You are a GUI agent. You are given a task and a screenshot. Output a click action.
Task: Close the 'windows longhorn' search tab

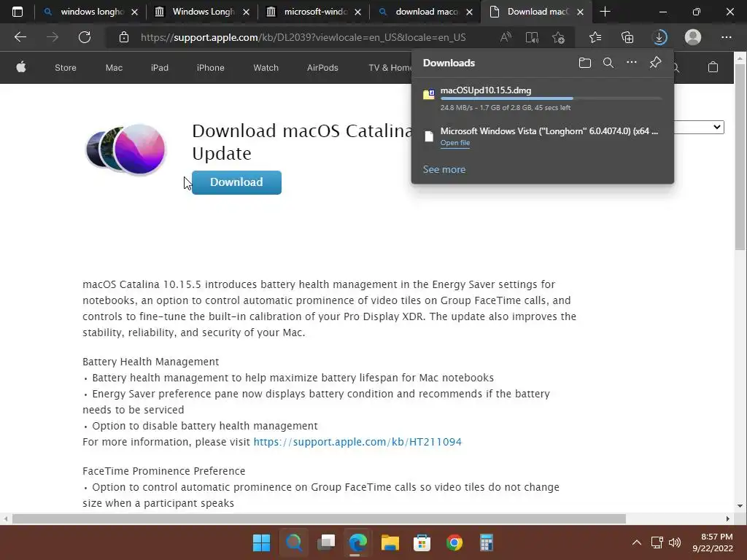pyautogui.click(x=135, y=12)
